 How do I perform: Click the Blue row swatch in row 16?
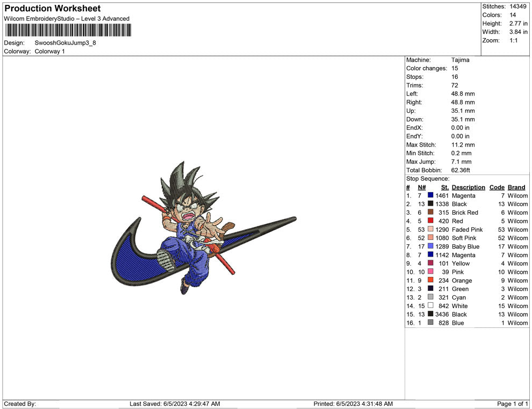click(430, 322)
